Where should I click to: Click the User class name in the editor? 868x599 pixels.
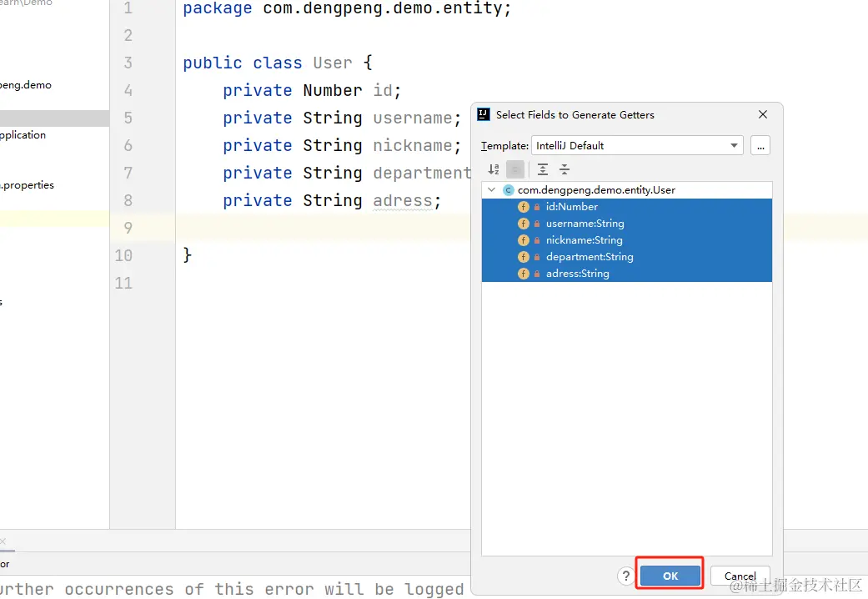(x=333, y=63)
